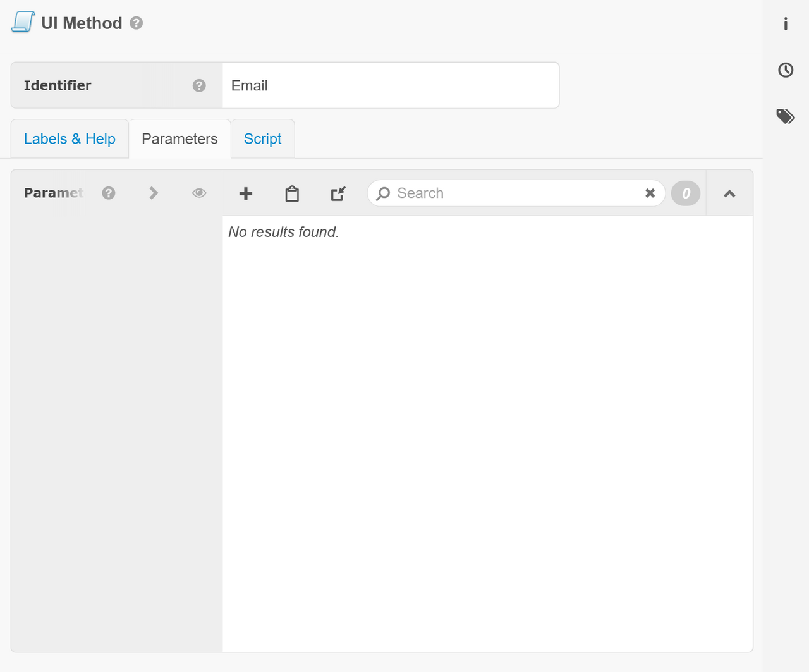The height and width of the screenshot is (672, 809).
Task: Toggle the eye visibility icon
Action: pyautogui.click(x=199, y=193)
